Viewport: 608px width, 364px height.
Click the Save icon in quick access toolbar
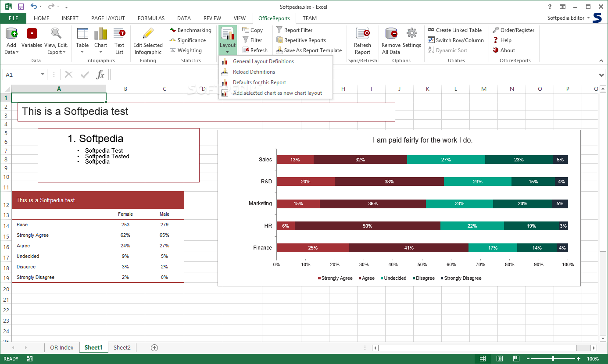(21, 7)
